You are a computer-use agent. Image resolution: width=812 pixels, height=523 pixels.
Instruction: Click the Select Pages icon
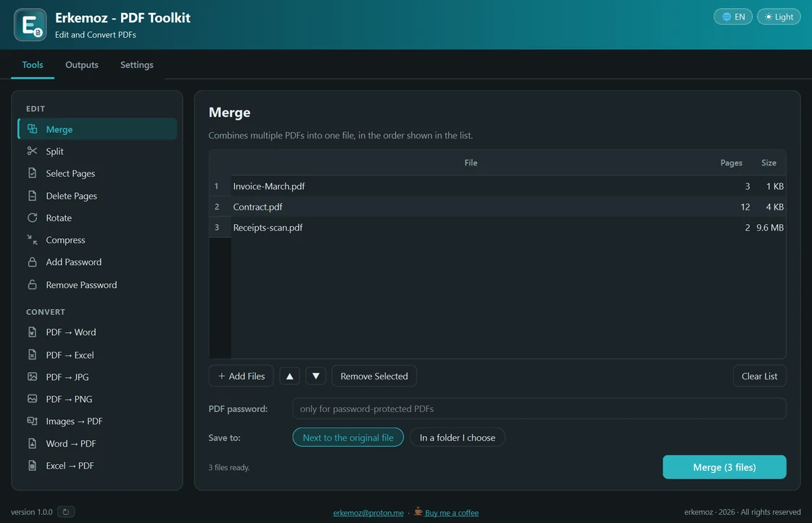pyautogui.click(x=32, y=173)
